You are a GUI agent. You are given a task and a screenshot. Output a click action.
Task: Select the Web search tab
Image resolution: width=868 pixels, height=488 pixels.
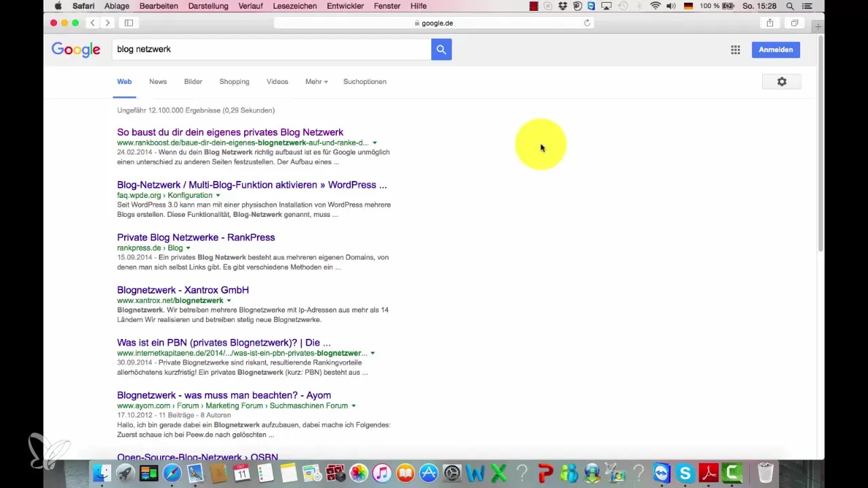pos(124,81)
